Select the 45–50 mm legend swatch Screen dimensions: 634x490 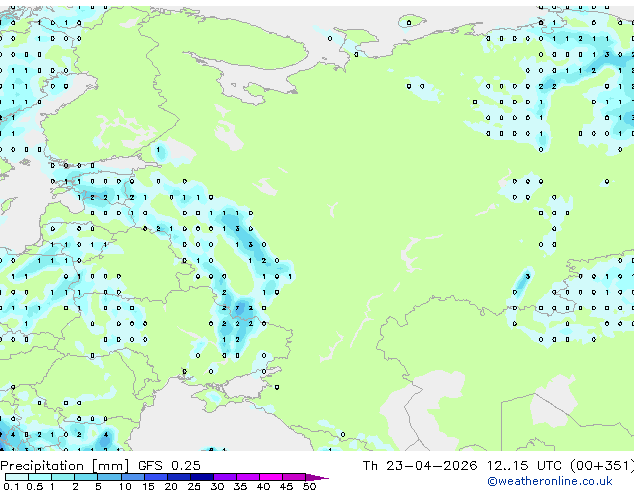click(294, 477)
